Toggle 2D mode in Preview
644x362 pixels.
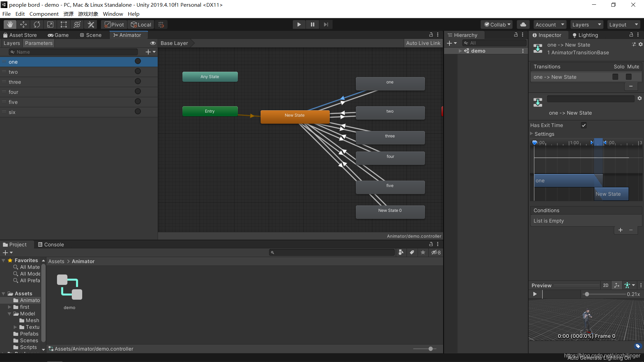(605, 286)
